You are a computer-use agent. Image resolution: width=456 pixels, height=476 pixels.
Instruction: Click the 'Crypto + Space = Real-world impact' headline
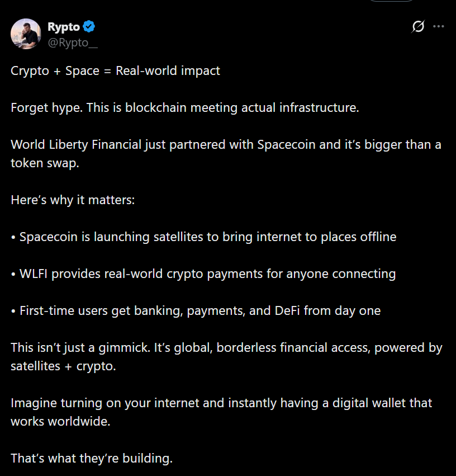point(115,71)
